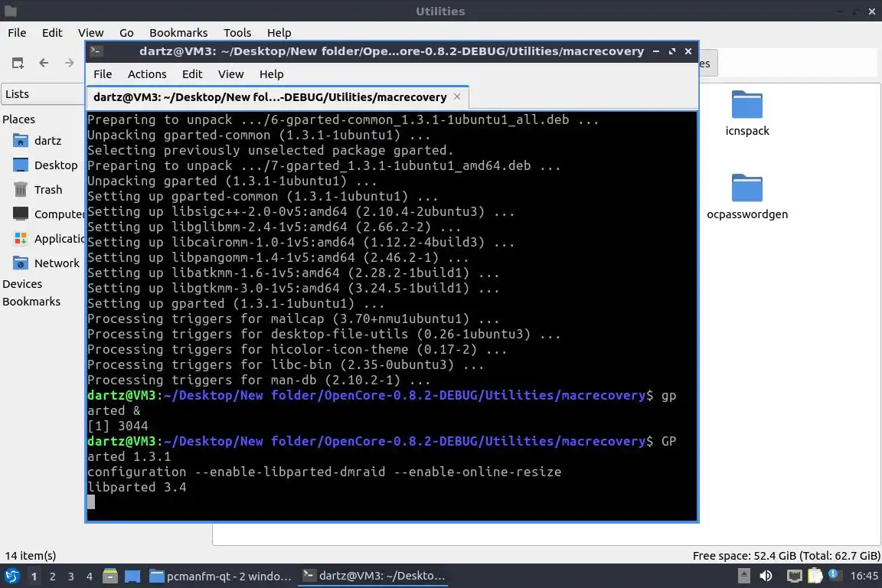Close the macrecovery terminal tab
Viewport: 882px width, 588px height.
(457, 96)
